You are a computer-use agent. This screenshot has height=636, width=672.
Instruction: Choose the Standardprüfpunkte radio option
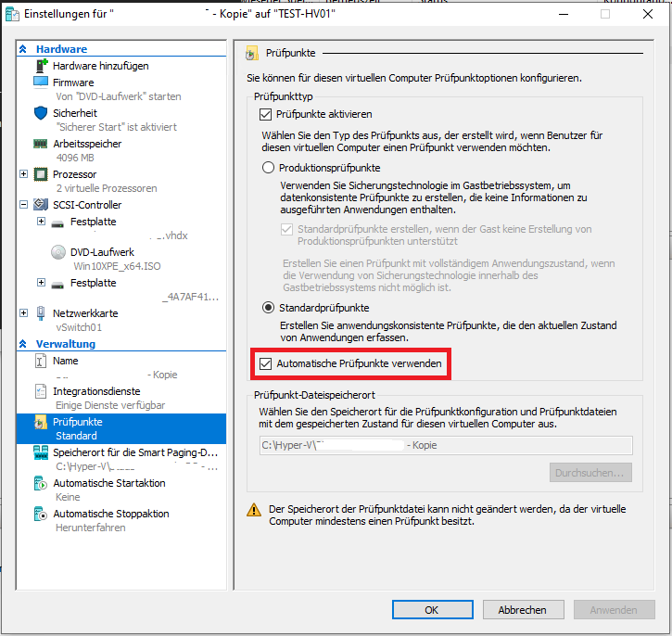(268, 307)
